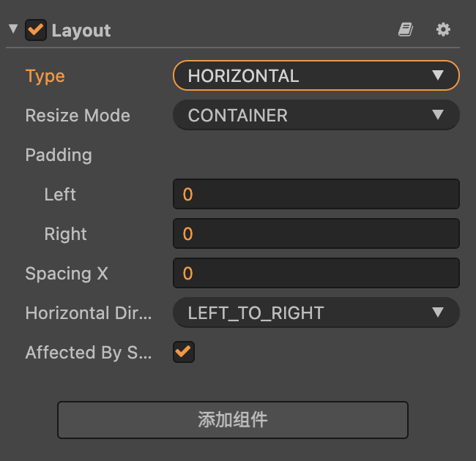Click the truncated Affected By Scale label
The width and height of the screenshot is (476, 461).
tap(89, 353)
